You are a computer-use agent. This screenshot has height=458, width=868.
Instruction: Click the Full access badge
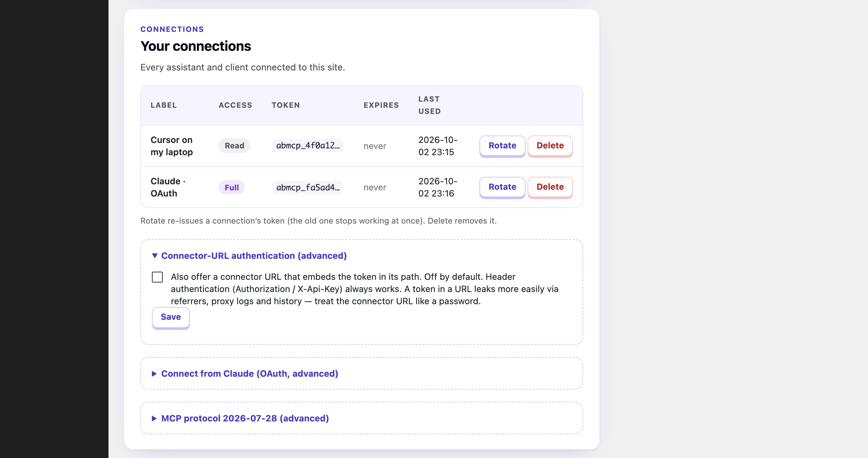(x=232, y=187)
